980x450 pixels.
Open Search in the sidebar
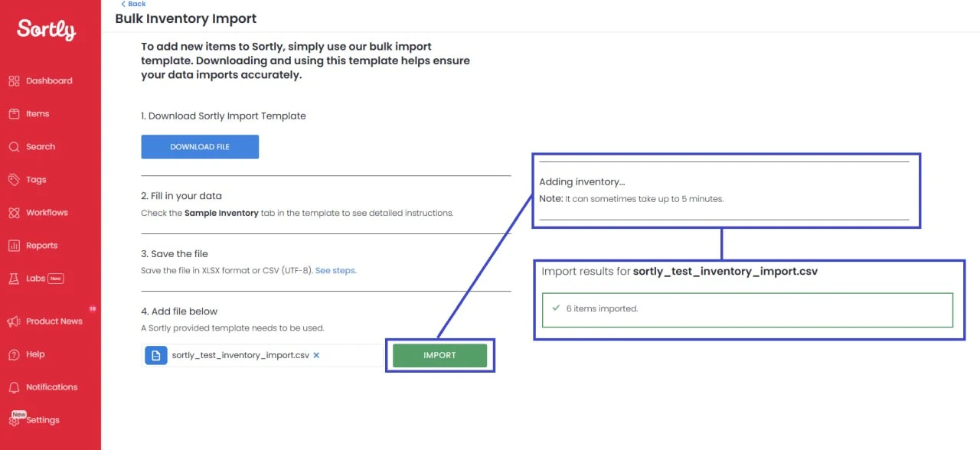(41, 147)
